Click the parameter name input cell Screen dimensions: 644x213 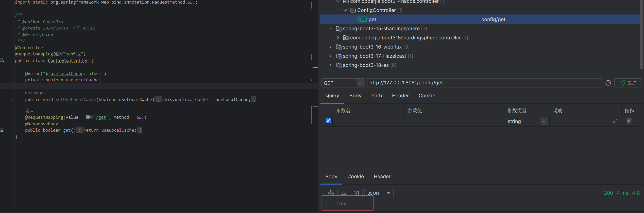tap(368, 121)
